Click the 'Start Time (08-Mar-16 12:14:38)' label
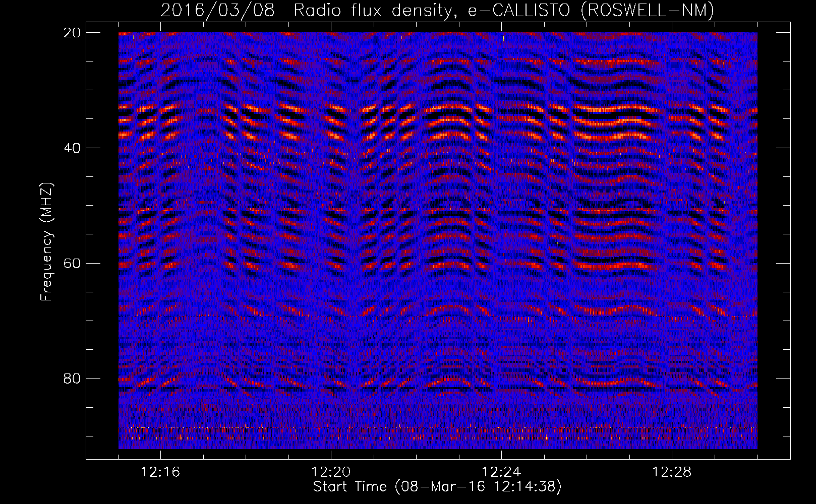816x504 pixels. (437, 487)
